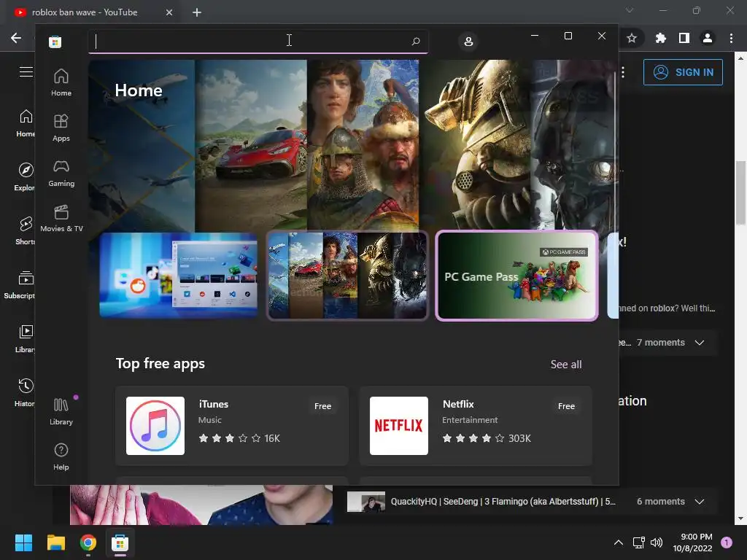This screenshot has height=560, width=747.
Task: Open the QuackityHQ video thumbnail
Action: (366, 502)
